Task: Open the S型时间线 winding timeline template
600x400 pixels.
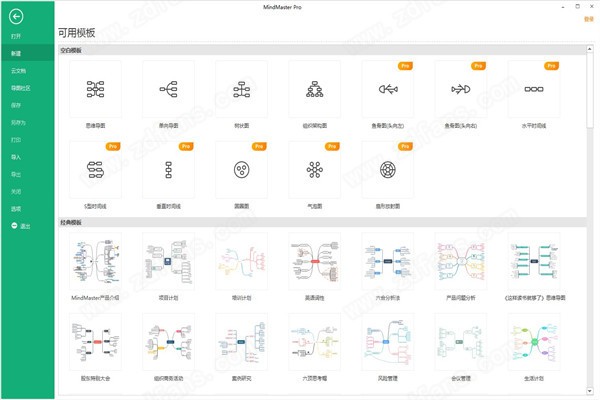Action: tap(95, 170)
